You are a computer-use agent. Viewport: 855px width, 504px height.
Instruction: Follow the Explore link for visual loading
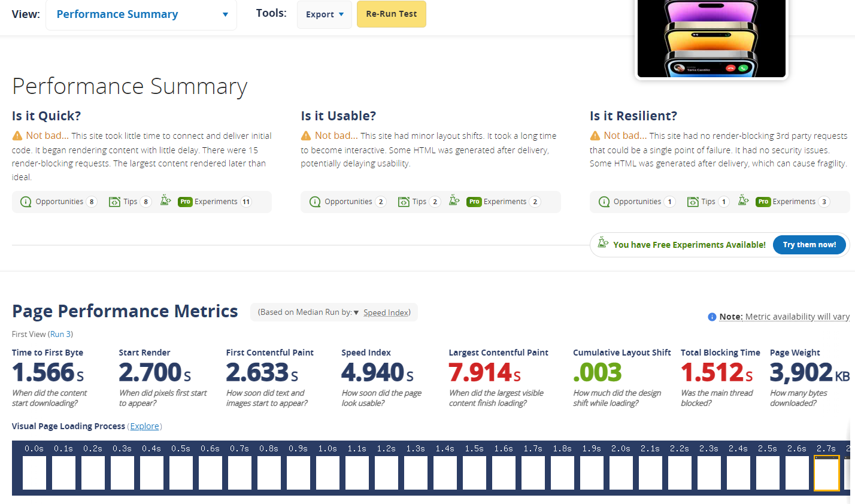point(145,426)
